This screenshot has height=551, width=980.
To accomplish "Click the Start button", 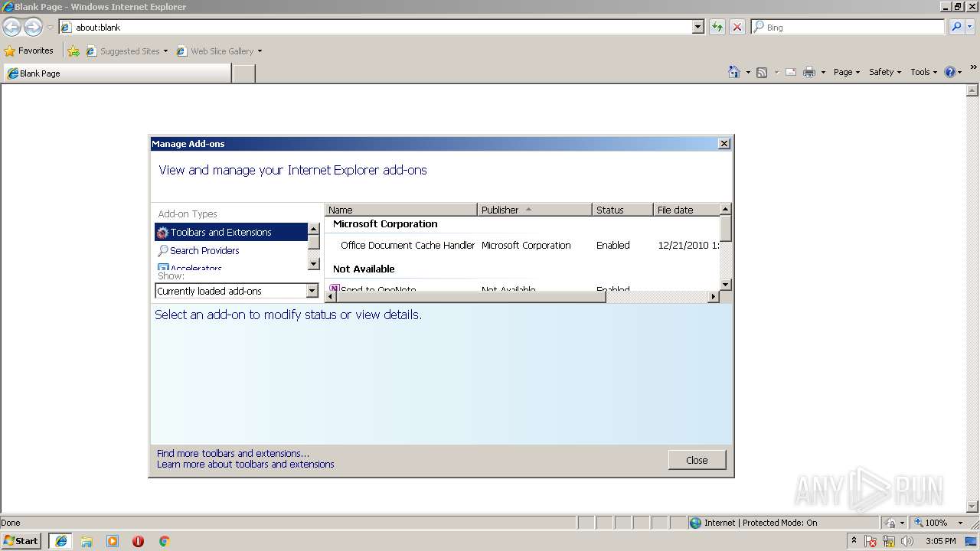I will tap(21, 541).
